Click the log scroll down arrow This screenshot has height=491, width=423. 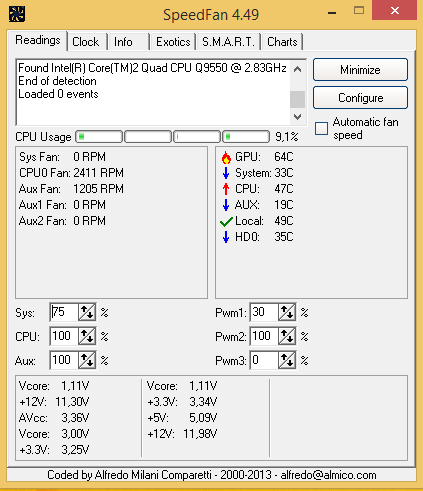point(297,117)
